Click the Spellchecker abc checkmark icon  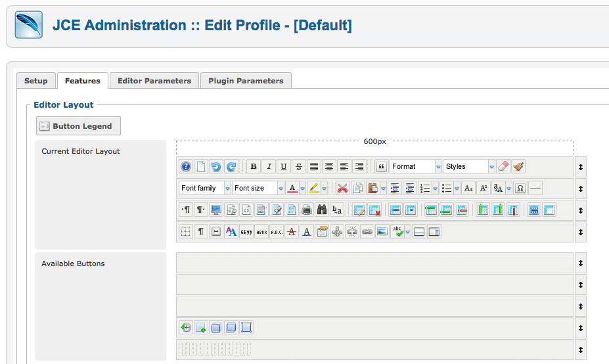point(397,232)
